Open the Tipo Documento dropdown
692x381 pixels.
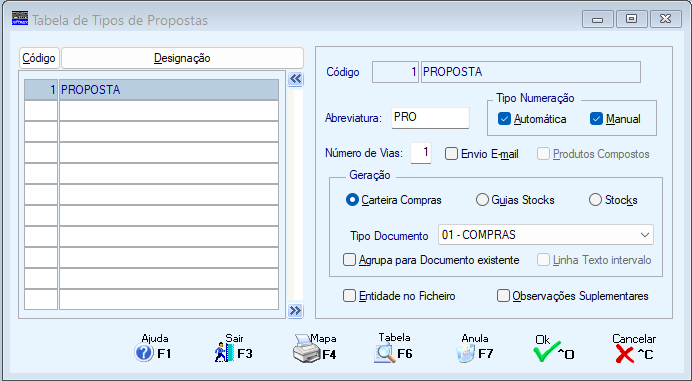(545, 235)
